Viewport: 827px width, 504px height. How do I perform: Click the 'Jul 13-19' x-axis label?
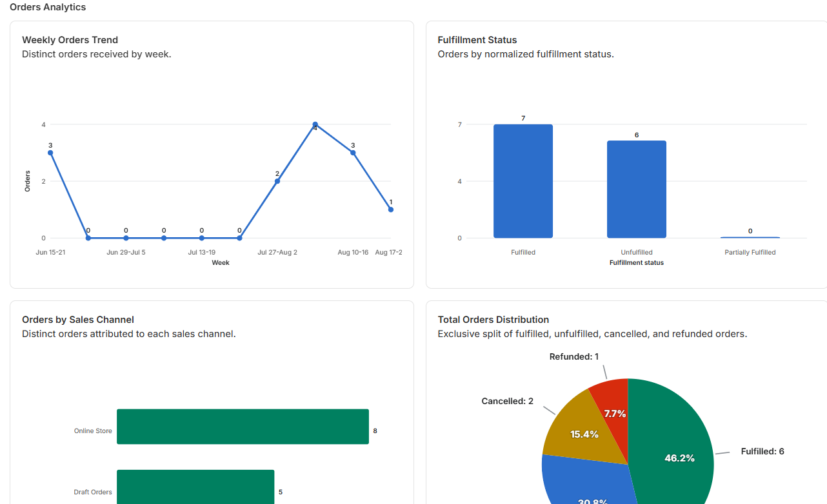pos(202,252)
